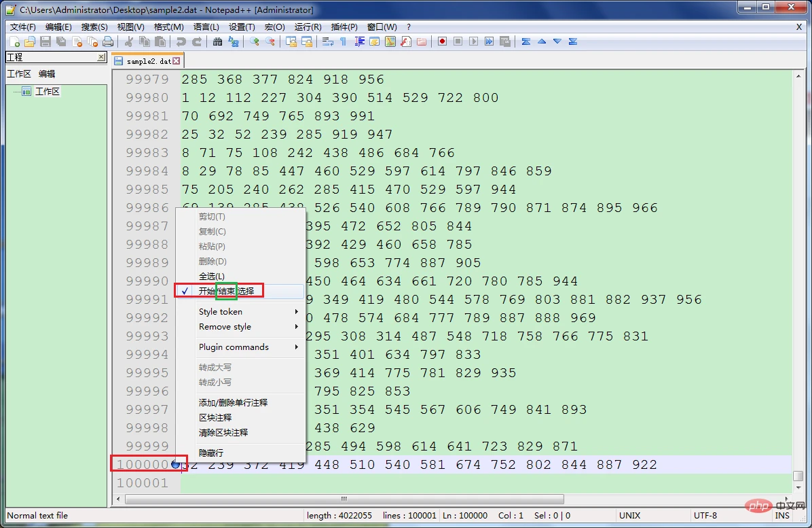Open the 插件(P) menu

(x=344, y=27)
